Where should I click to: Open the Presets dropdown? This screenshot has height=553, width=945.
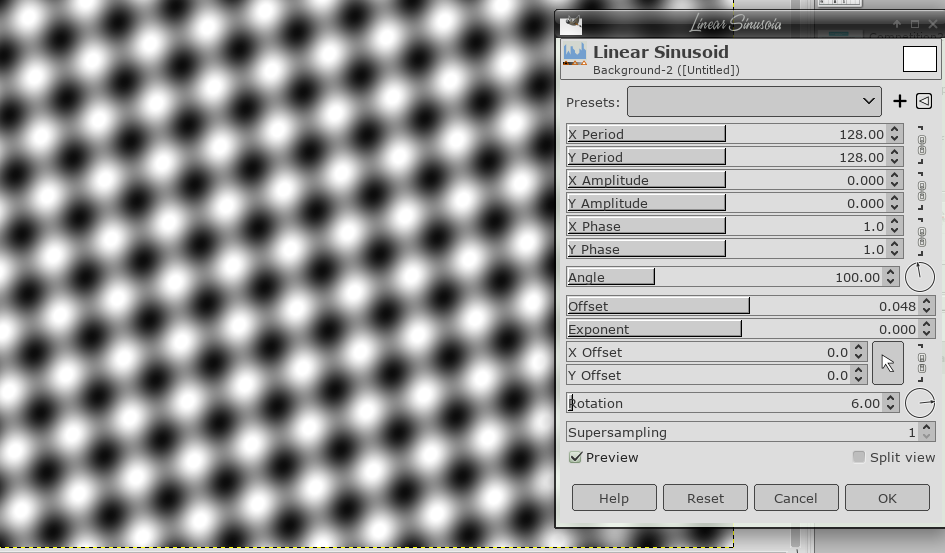pyautogui.click(x=754, y=101)
